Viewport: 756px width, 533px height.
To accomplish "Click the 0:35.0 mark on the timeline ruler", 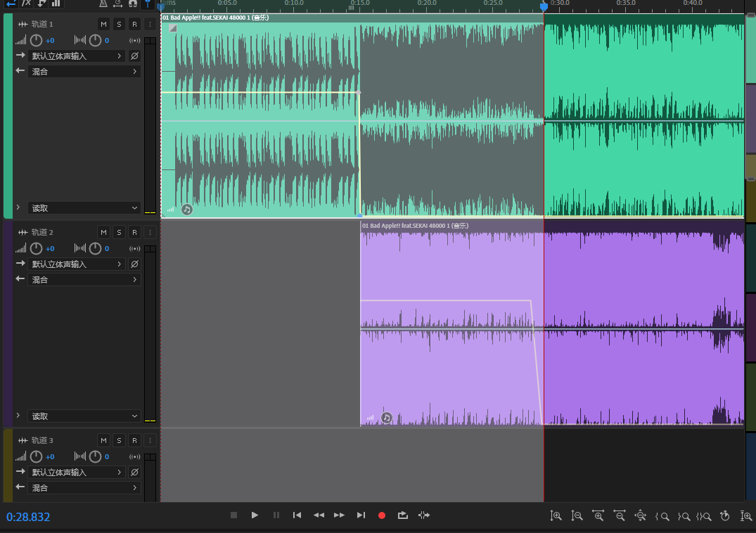I will tap(625, 4).
